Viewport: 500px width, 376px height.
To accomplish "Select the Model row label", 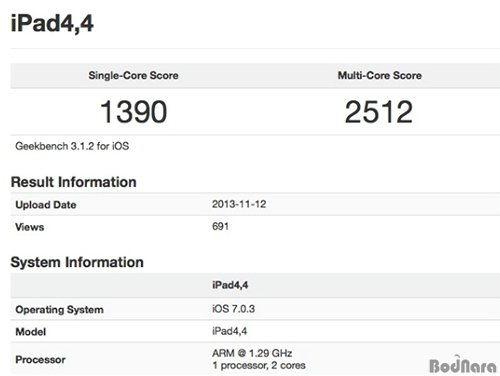I will tap(31, 332).
